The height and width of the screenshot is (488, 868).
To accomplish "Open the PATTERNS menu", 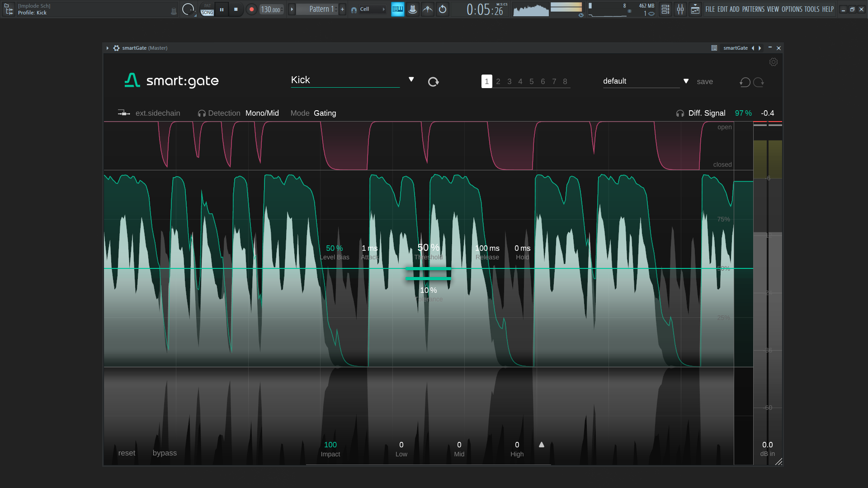I will 753,9.
